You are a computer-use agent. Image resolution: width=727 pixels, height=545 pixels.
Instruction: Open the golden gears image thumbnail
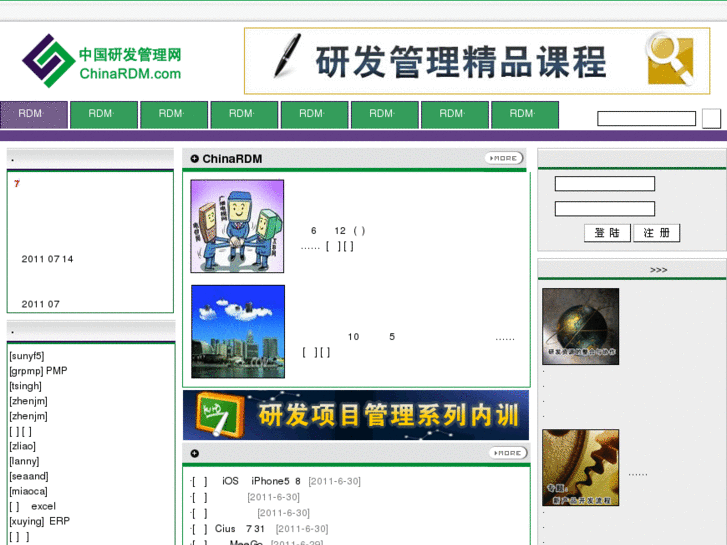pos(580,468)
